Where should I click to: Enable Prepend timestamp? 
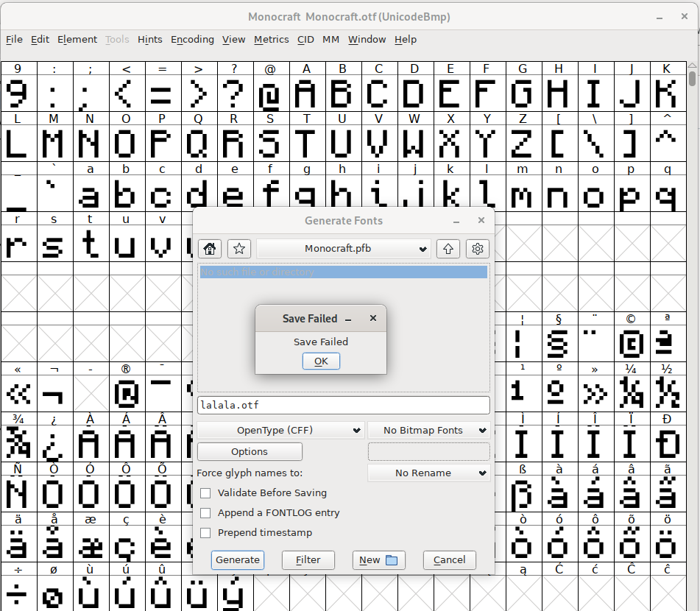205,533
